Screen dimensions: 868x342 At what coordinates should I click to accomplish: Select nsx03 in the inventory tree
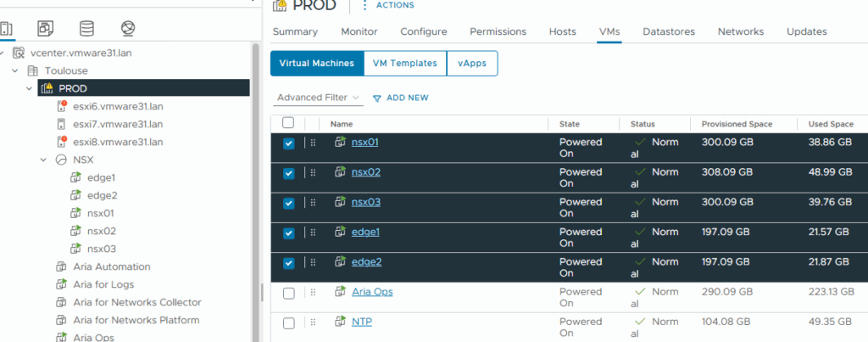click(x=102, y=249)
